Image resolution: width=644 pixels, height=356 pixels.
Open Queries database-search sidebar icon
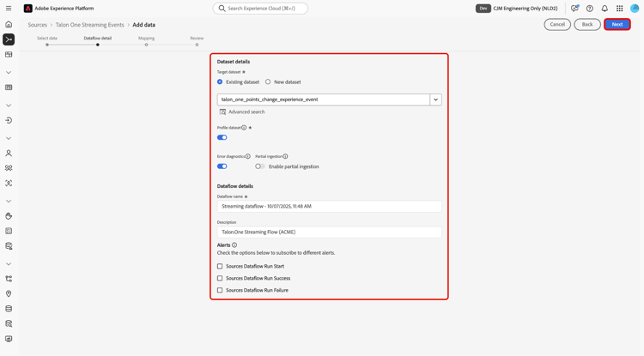[x=9, y=323]
